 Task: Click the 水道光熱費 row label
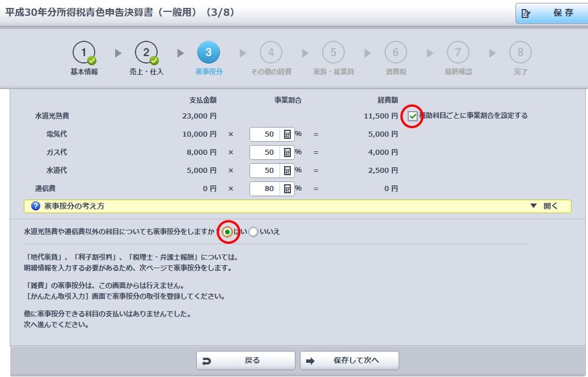coord(52,116)
